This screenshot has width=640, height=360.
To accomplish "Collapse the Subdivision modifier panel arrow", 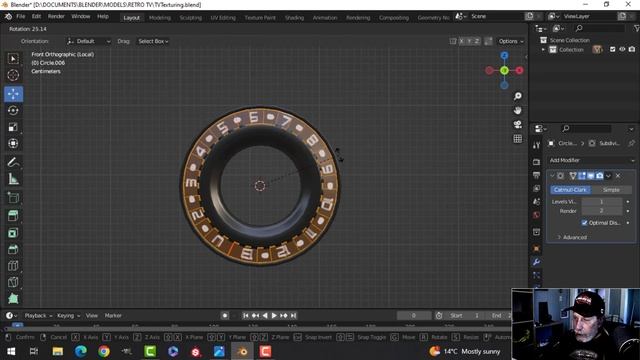I will tap(552, 176).
